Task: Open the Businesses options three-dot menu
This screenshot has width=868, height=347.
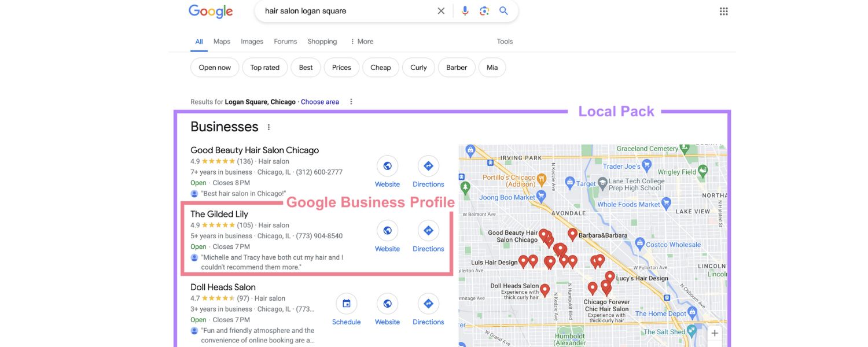Action: (x=268, y=126)
